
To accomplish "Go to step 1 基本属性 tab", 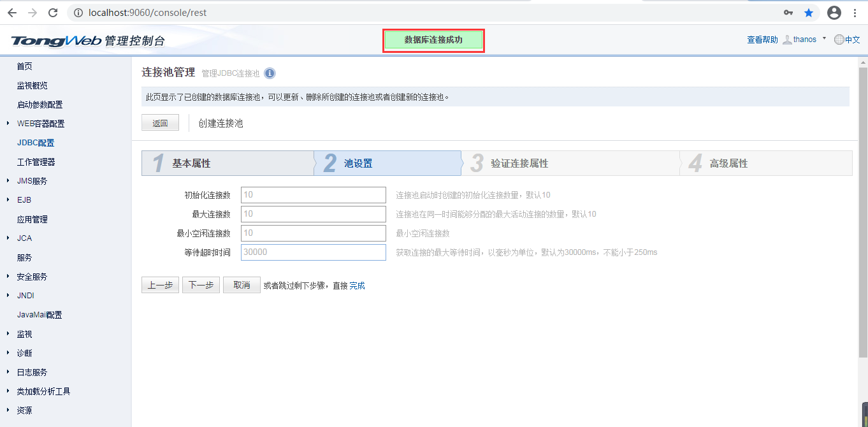I will click(228, 163).
